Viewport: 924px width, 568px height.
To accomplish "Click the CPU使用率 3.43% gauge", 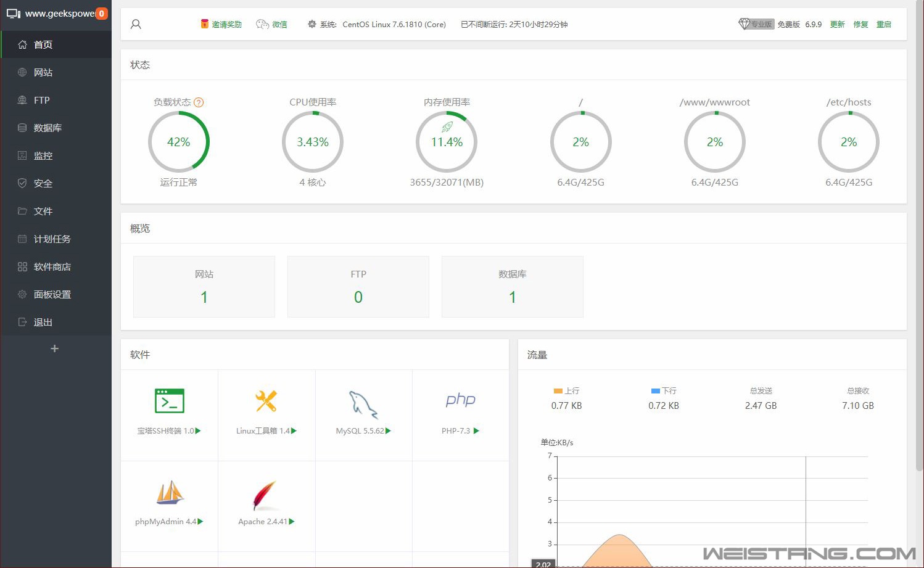I will 313,142.
